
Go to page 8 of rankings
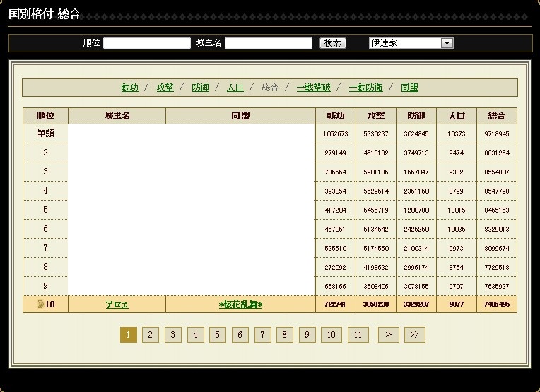[x=285, y=335]
